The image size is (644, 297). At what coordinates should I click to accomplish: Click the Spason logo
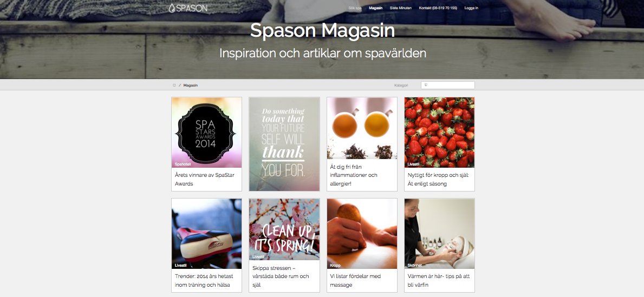point(188,8)
